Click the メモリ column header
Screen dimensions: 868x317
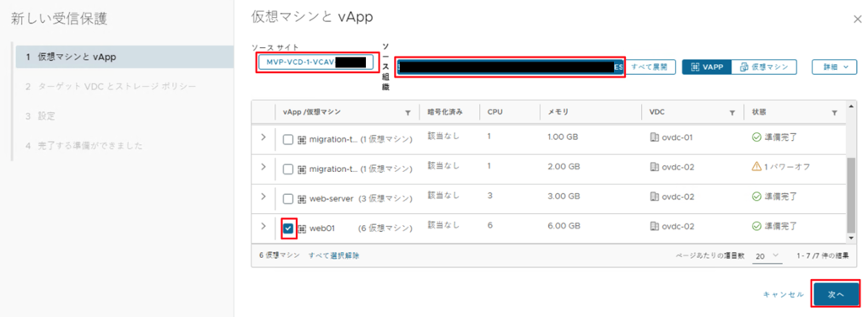pyautogui.click(x=558, y=112)
